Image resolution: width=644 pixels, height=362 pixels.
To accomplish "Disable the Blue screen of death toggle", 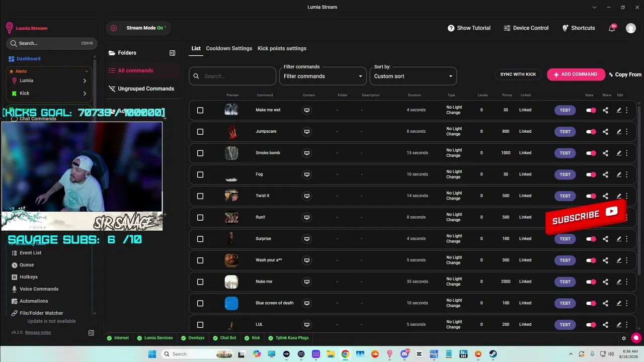I will click(x=591, y=303).
